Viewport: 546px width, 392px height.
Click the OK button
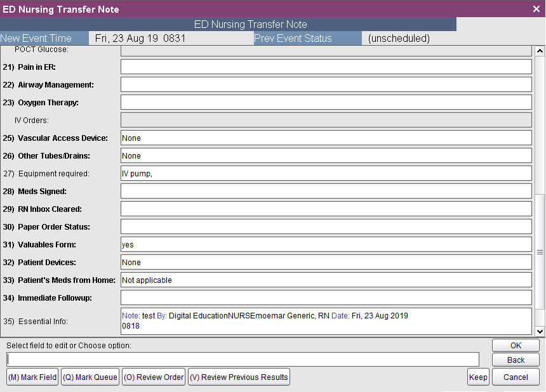click(x=515, y=345)
